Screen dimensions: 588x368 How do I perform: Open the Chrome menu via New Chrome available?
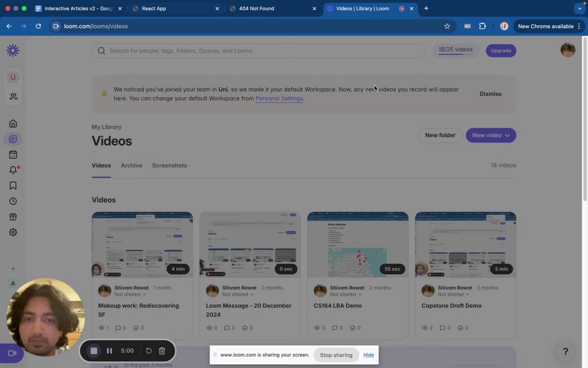(549, 26)
